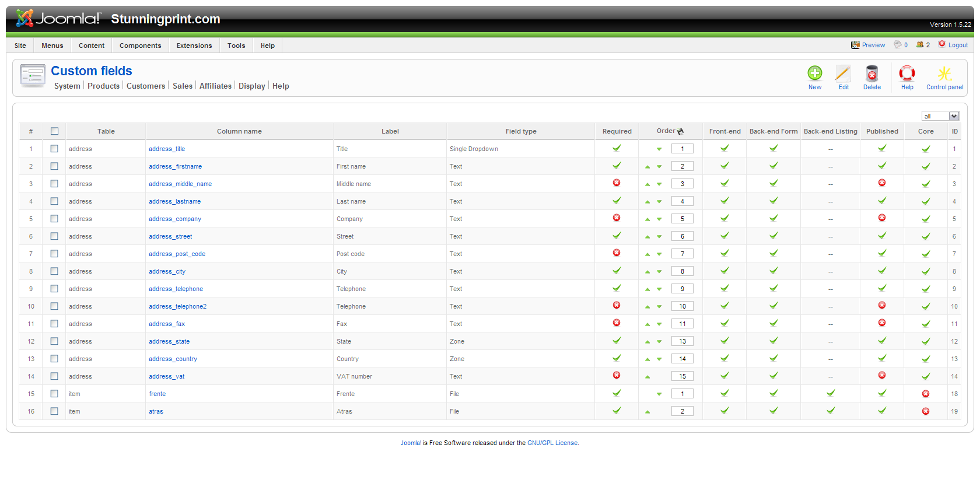980x483 pixels.
Task: Expand the Display submenu
Action: click(251, 86)
